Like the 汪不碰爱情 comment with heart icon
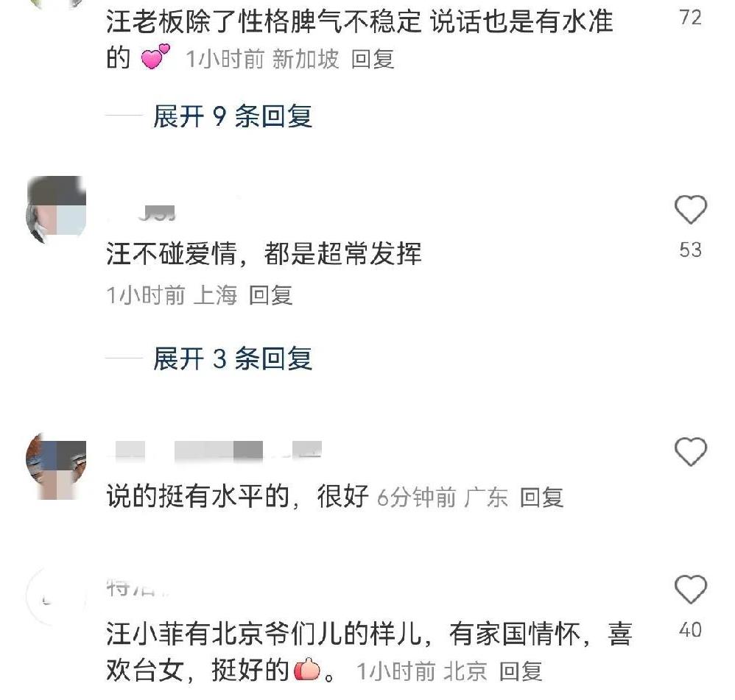This screenshot has height=700, width=735. coord(690,209)
